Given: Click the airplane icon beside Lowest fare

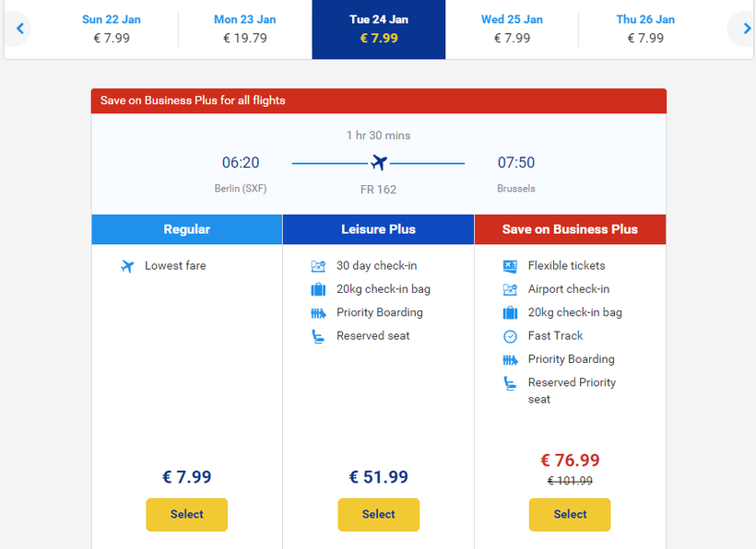Looking at the screenshot, I should click(x=127, y=266).
